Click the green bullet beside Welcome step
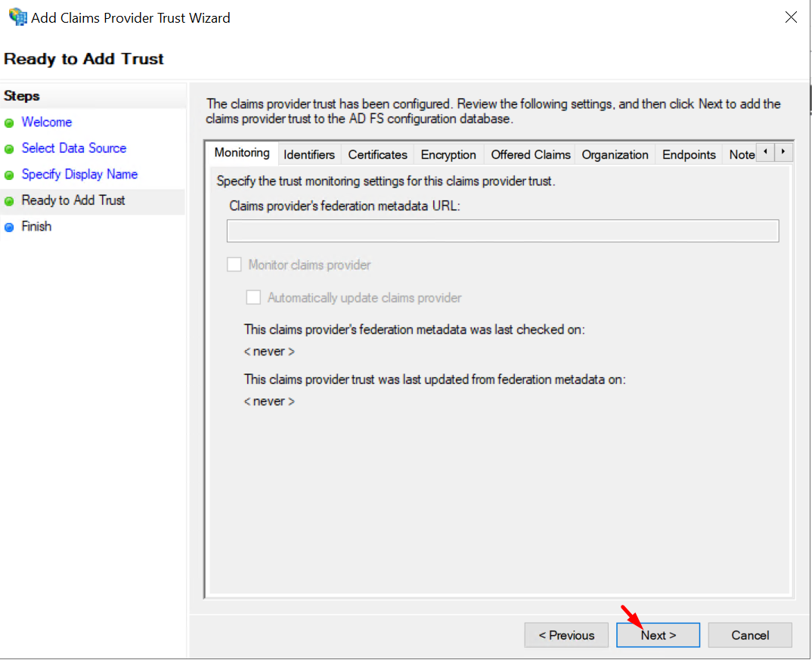Viewport: 812px width, 660px height. [x=9, y=123]
